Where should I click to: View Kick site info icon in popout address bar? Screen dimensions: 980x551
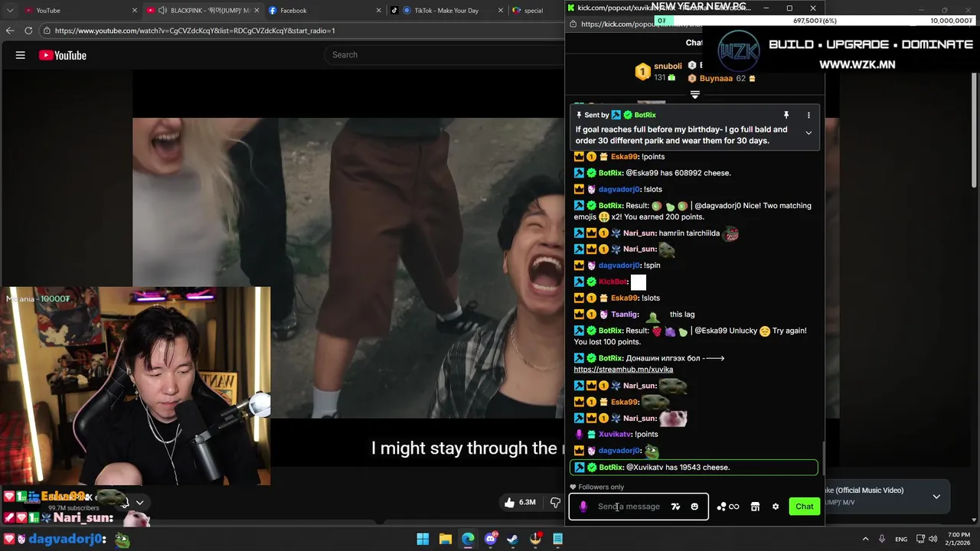coord(572,24)
